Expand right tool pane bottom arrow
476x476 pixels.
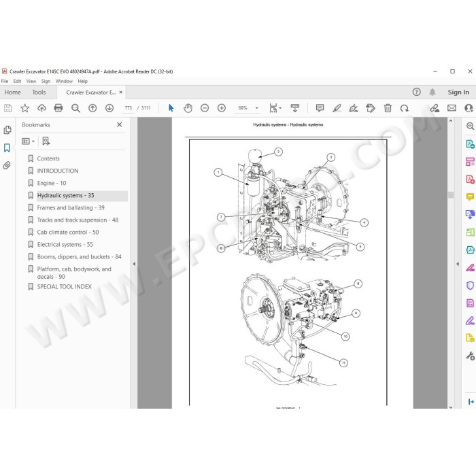coord(471,402)
